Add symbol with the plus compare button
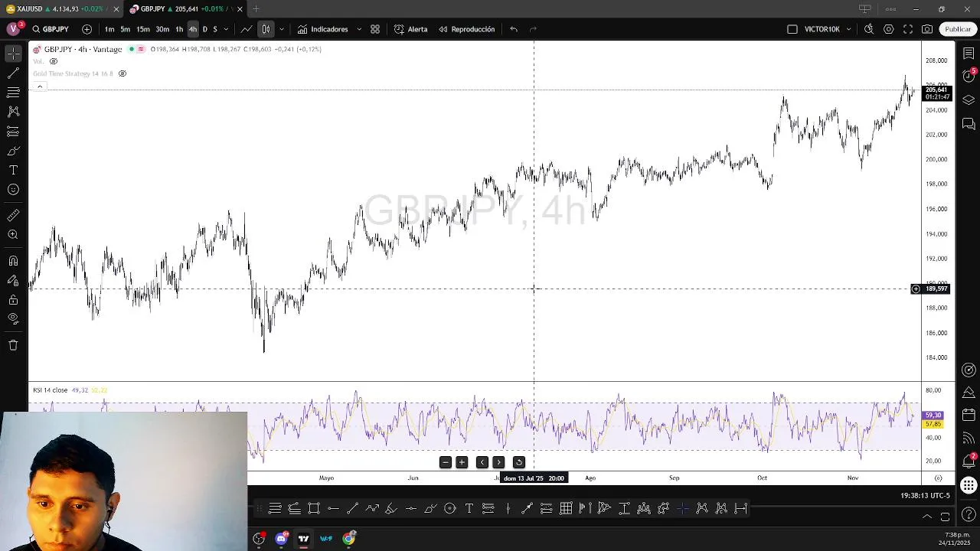 point(87,29)
